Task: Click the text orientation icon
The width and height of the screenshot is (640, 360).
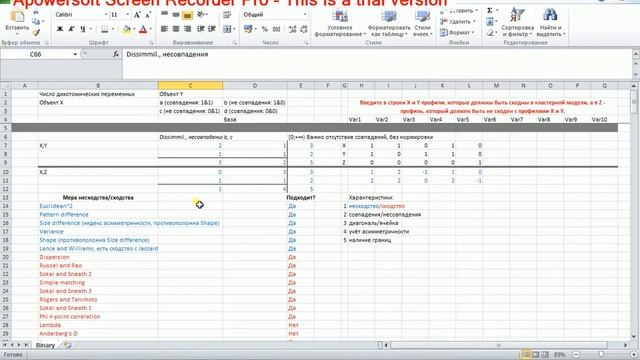Action: (x=201, y=15)
